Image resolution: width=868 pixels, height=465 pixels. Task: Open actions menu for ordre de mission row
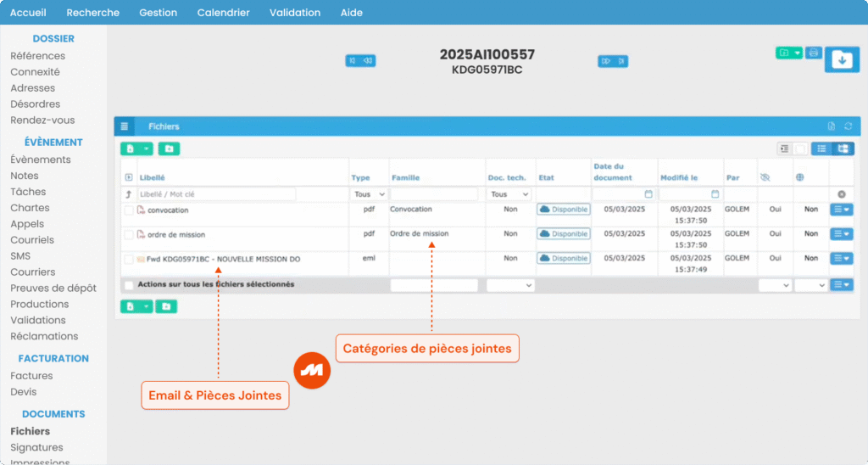pos(842,234)
